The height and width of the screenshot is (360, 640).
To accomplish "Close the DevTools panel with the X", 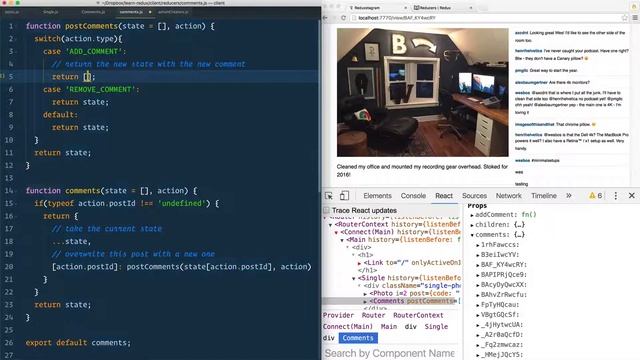I will pos(631,196).
